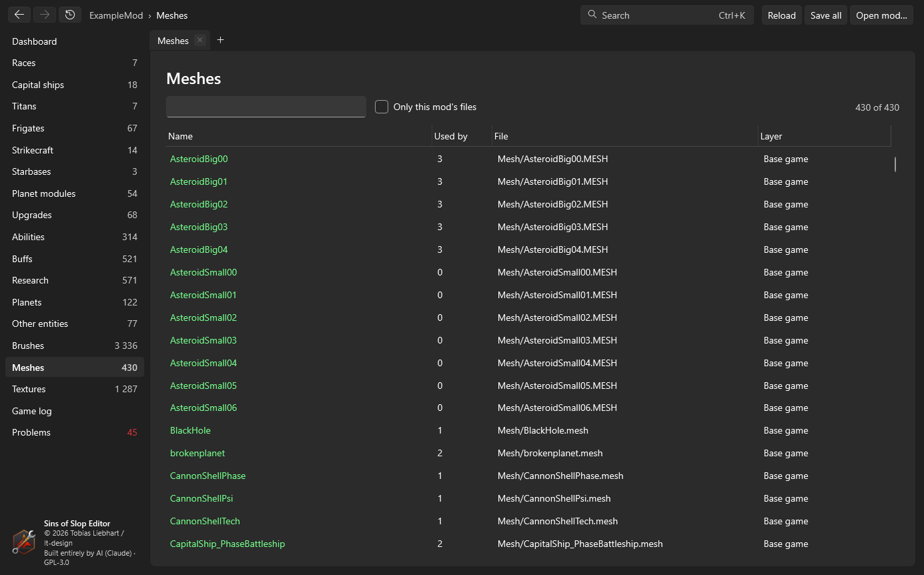Image resolution: width=924 pixels, height=575 pixels.
Task: Sort by the Name column header
Action: [299, 136]
